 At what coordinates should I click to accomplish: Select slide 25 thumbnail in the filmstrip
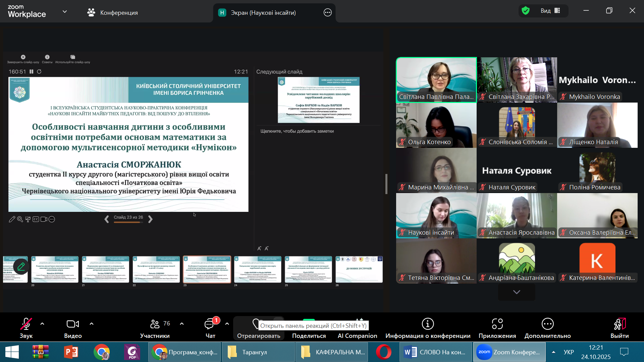[x=308, y=269]
